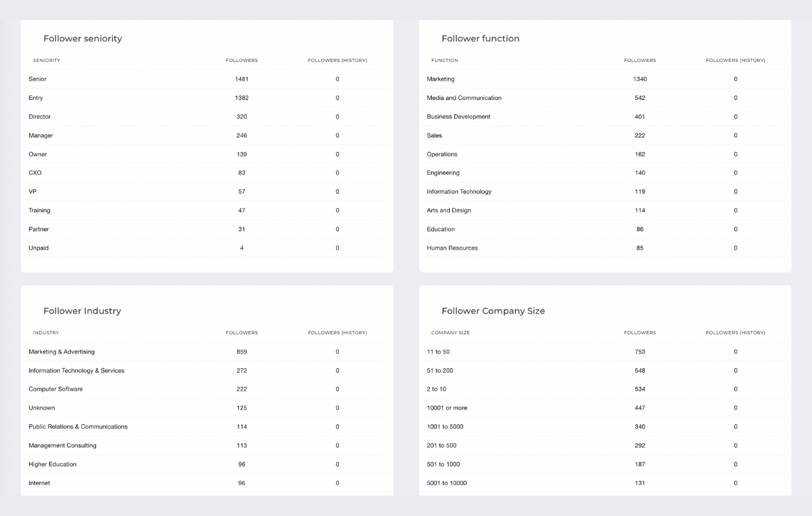Click the 401 followers value

coord(640,117)
